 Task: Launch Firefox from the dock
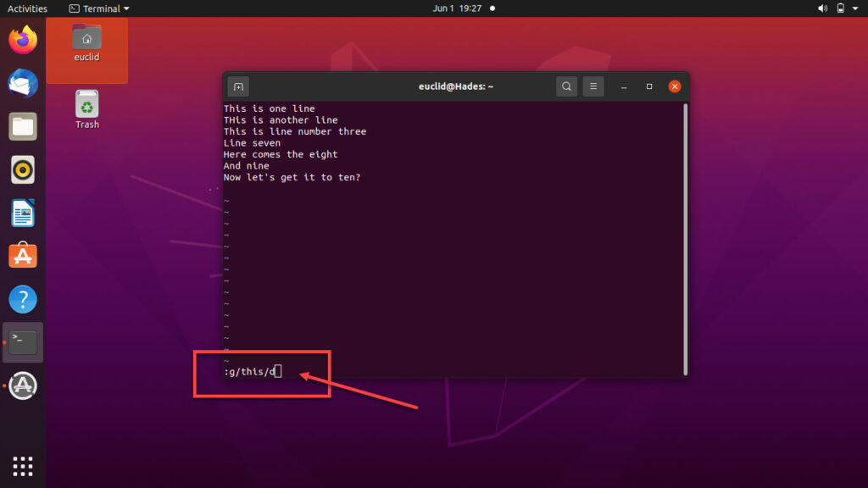coord(23,39)
